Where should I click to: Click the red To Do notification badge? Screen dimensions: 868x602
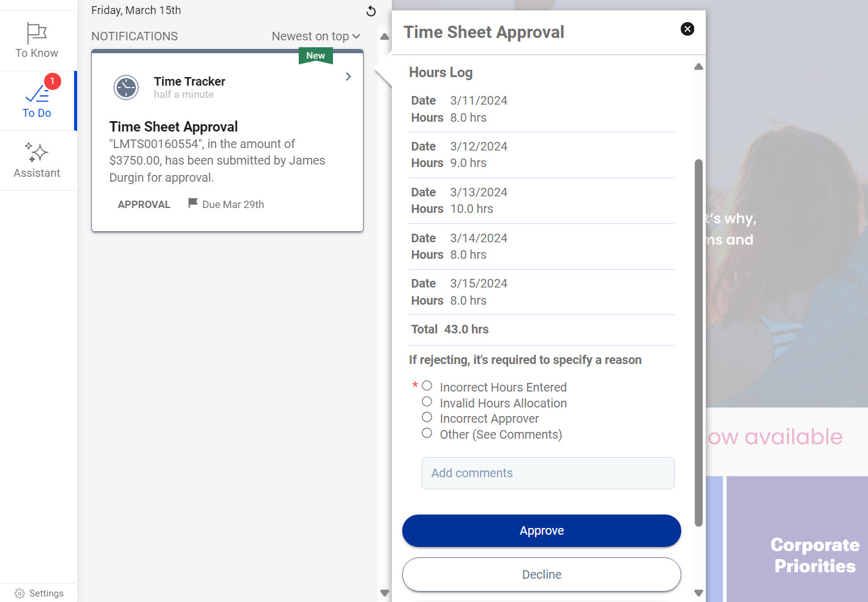[53, 81]
